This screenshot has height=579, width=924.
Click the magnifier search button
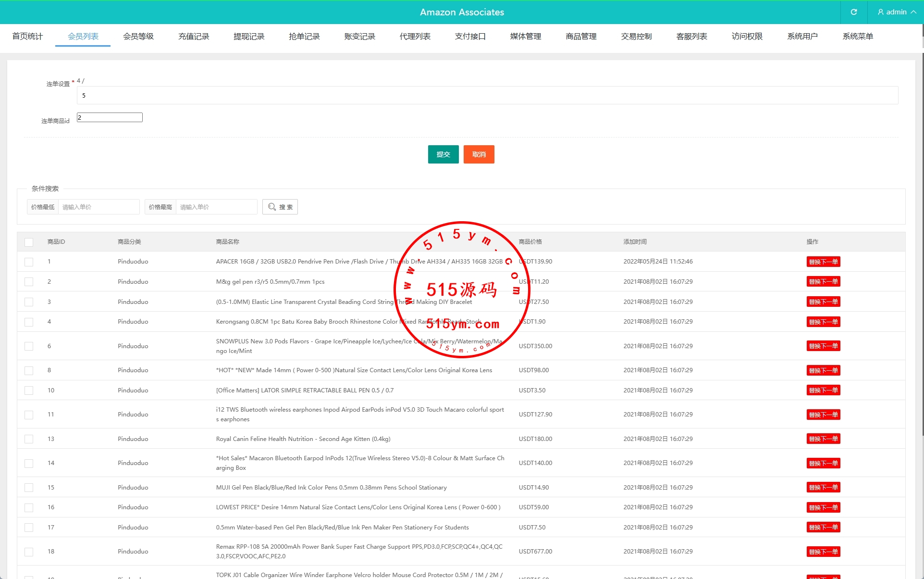(280, 207)
